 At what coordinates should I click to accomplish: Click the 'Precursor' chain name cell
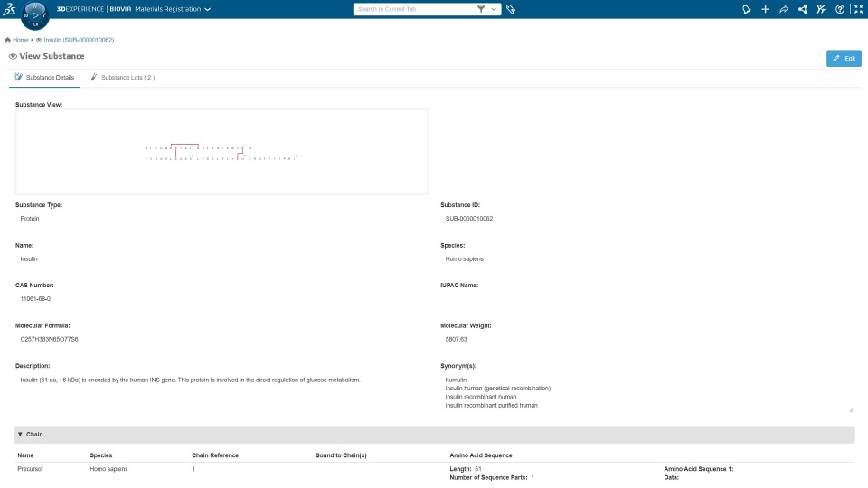click(31, 469)
